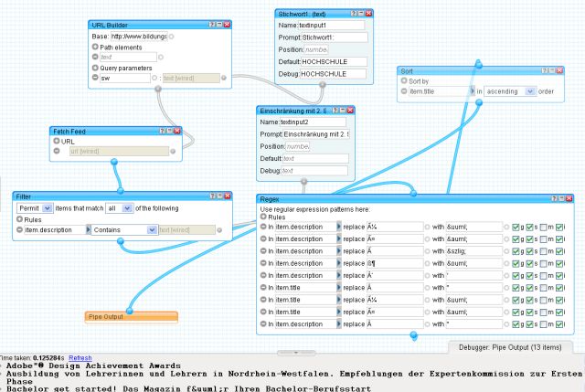Select the Pipe Output module
This screenshot has width=585, height=392.
click(x=132, y=317)
